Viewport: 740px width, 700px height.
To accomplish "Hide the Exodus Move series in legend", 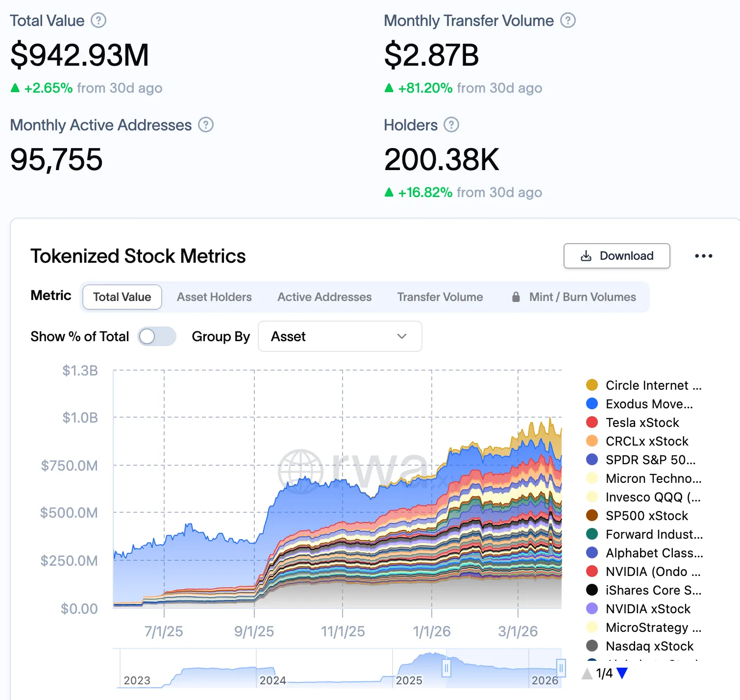I will [x=648, y=404].
